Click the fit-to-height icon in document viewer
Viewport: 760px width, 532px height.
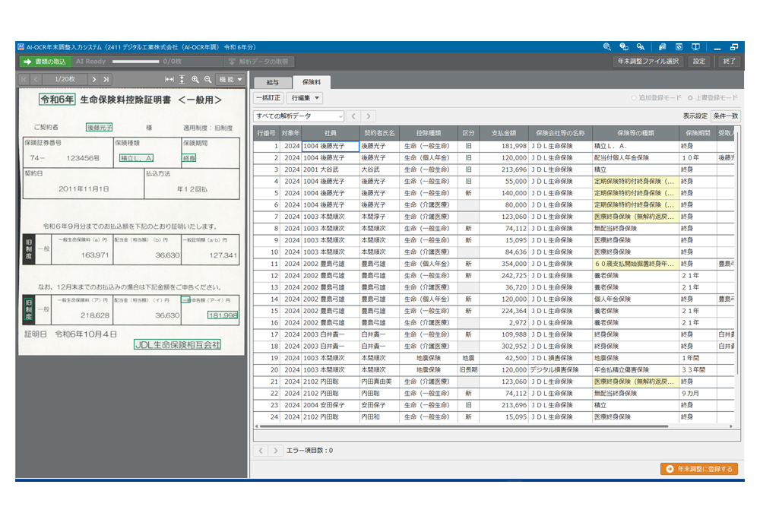click(x=182, y=79)
